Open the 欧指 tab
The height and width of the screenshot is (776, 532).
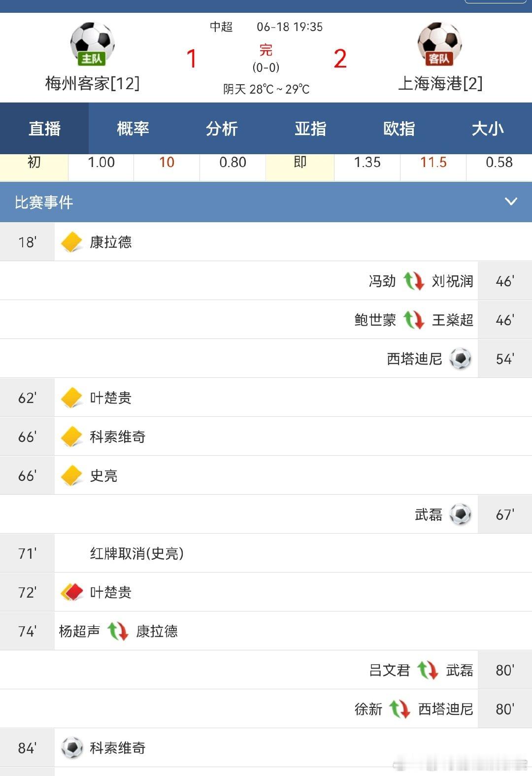399,129
